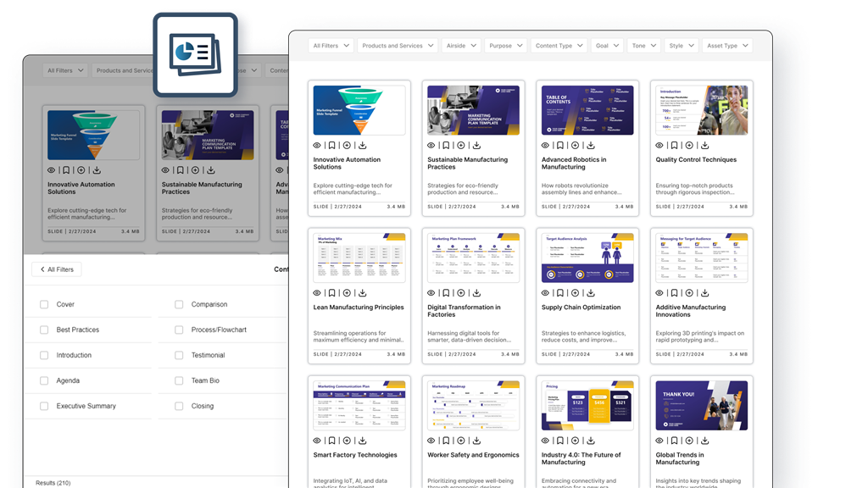Click the presentation slides icon badge
The height and width of the screenshot is (488, 868).
pyautogui.click(x=194, y=54)
